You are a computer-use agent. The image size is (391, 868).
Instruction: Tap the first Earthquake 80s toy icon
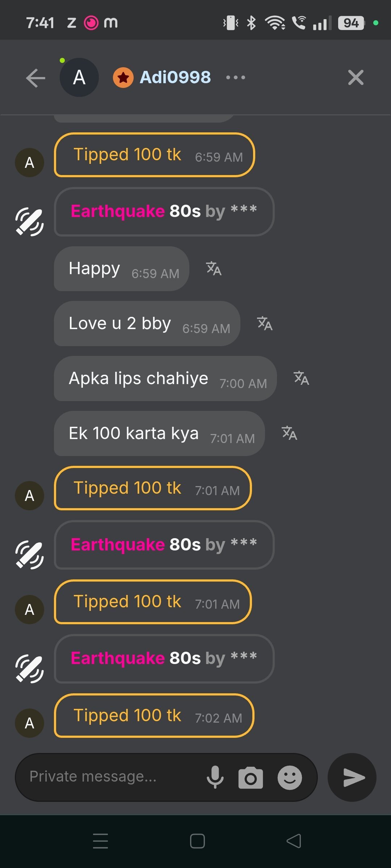30,222
